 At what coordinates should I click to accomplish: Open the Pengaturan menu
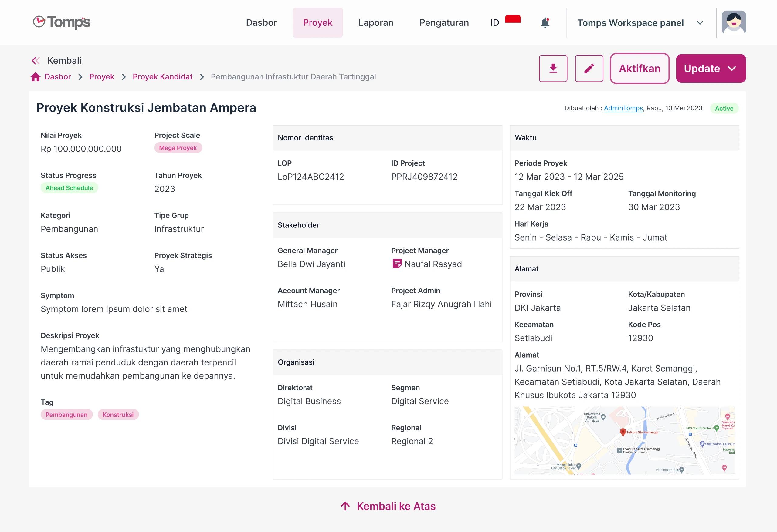444,22
